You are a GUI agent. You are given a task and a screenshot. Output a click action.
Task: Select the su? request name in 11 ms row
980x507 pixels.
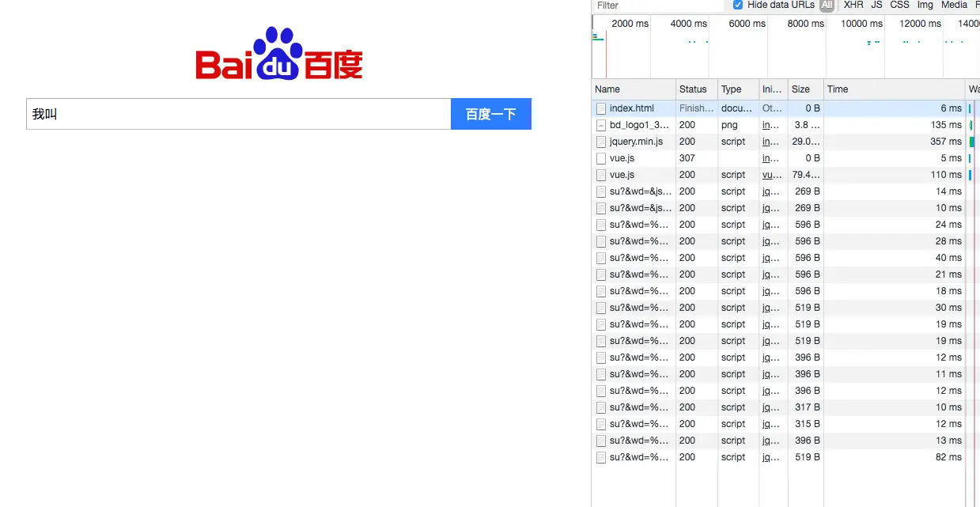(x=641, y=374)
